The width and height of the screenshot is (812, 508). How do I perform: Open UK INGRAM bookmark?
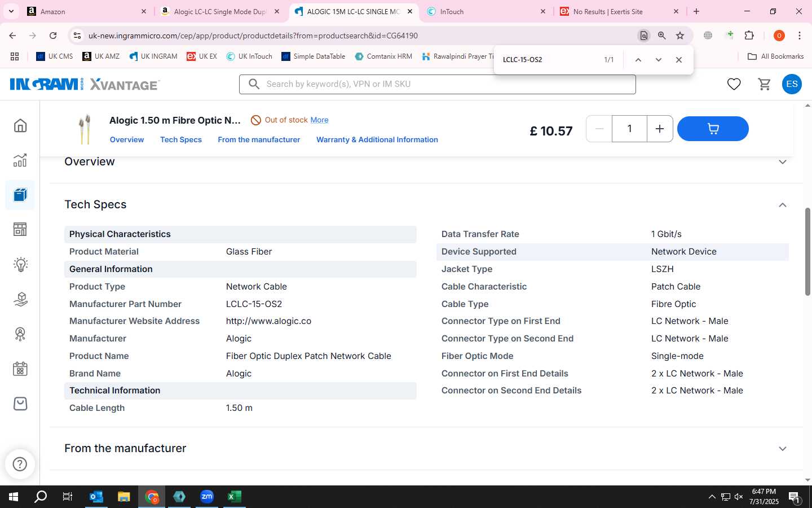153,56
